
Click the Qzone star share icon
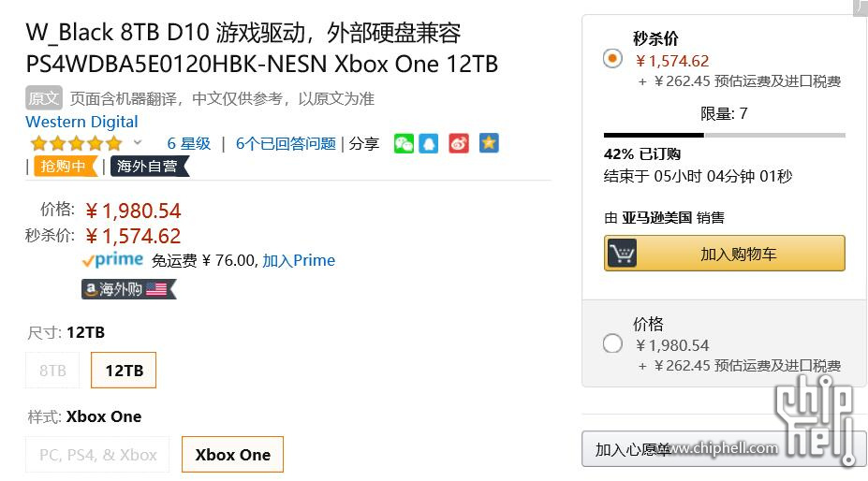coord(489,143)
